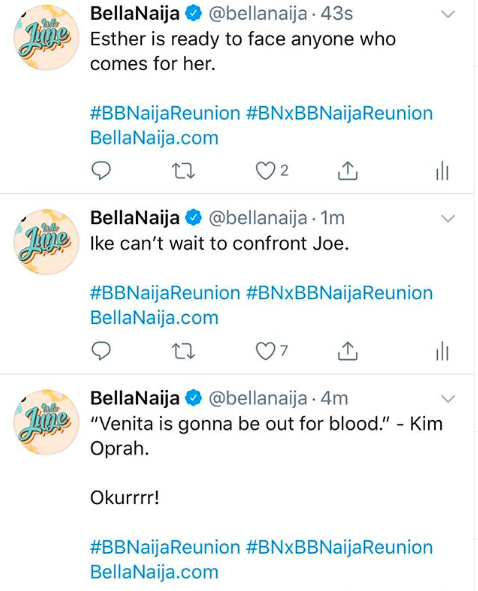
Task: Share the Ike confront Joe tweet
Action: [347, 351]
